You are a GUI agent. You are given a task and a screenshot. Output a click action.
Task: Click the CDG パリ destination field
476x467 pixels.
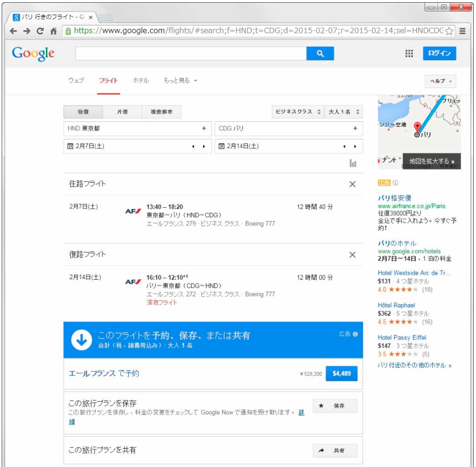(289, 129)
